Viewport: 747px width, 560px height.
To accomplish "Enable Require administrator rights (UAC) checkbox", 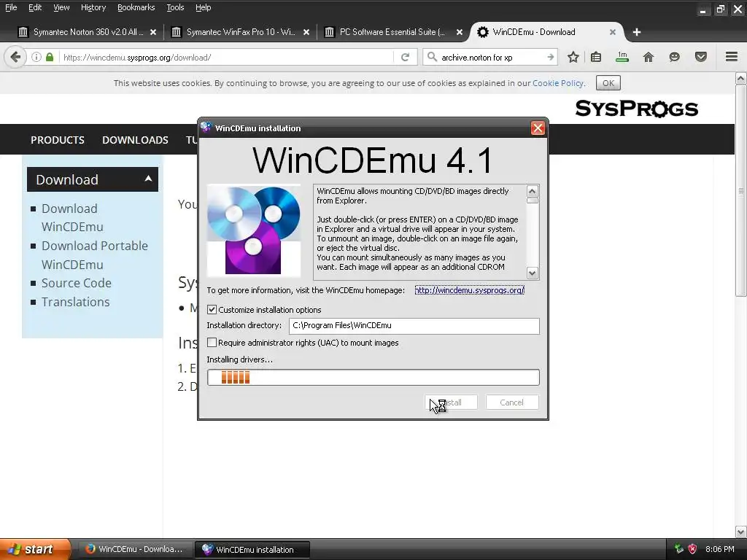I will click(212, 343).
